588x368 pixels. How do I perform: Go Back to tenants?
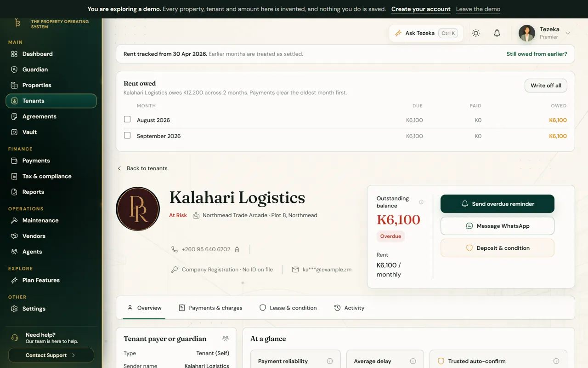[x=142, y=168]
